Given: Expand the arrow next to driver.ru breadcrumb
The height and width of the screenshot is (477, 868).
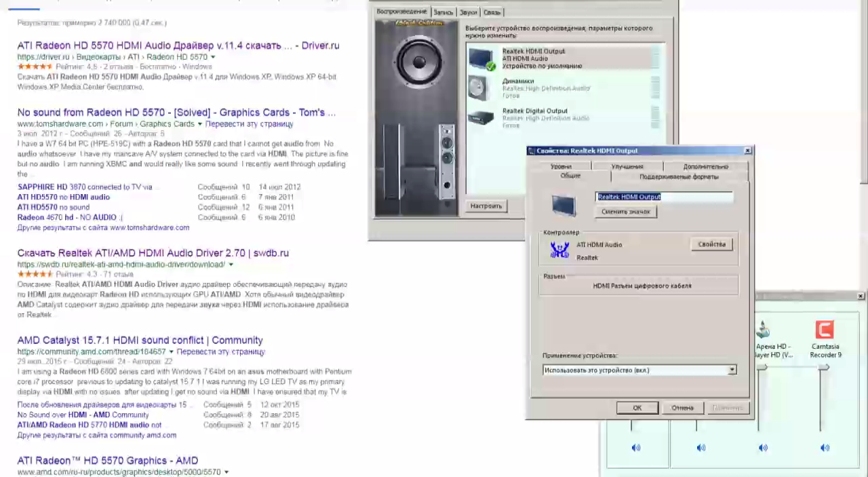Looking at the screenshot, I should tap(212, 57).
